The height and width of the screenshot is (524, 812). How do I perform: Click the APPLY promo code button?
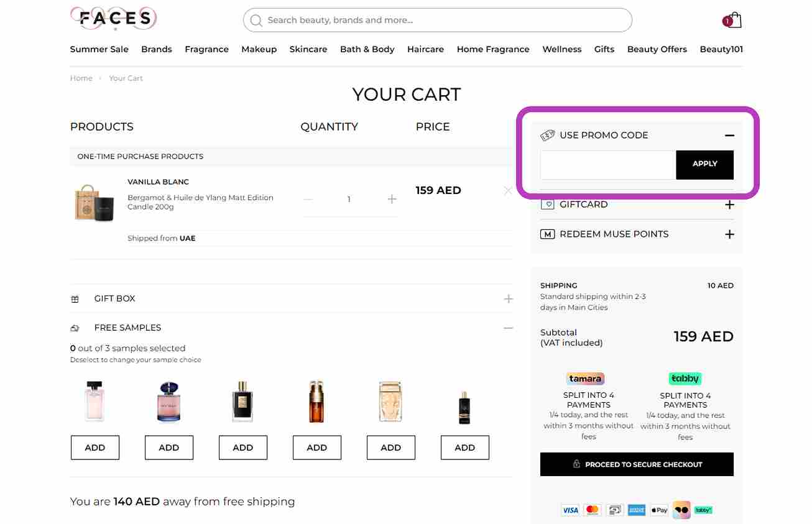tap(704, 164)
